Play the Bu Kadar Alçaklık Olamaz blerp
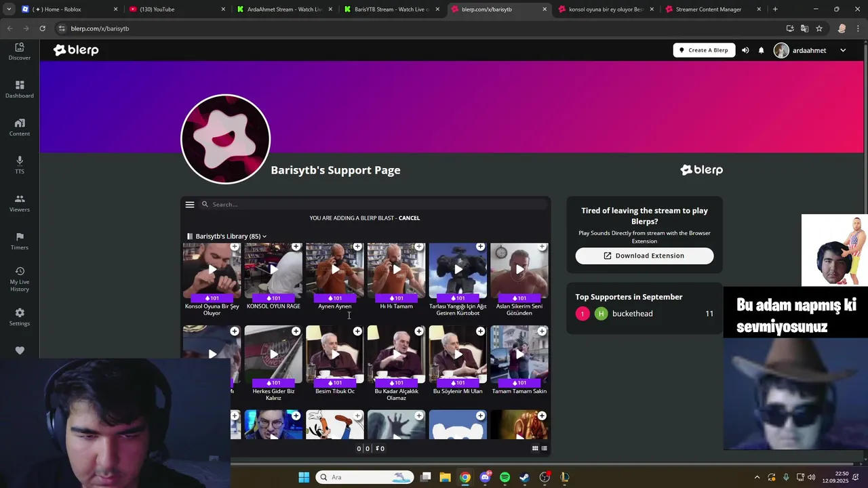Image resolution: width=868 pixels, height=488 pixels. coord(396,354)
